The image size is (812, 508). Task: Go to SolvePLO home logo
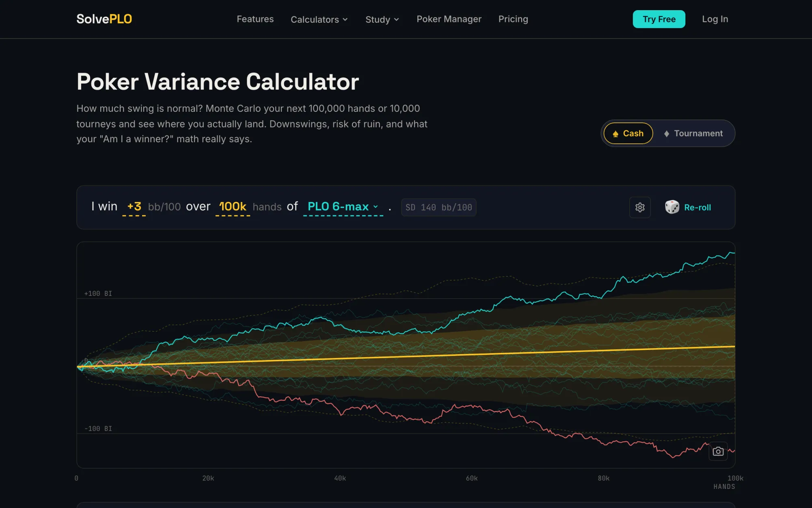104,19
